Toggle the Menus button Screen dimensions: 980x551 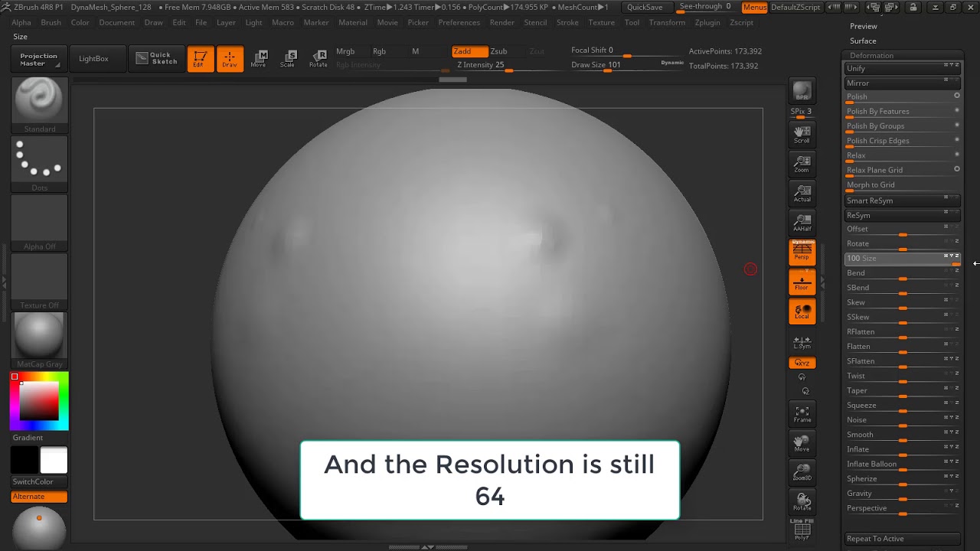(754, 7)
